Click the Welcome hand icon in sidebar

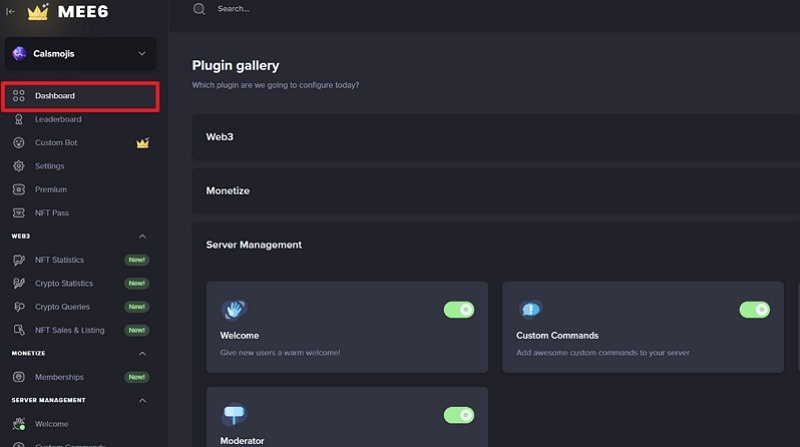click(x=19, y=424)
